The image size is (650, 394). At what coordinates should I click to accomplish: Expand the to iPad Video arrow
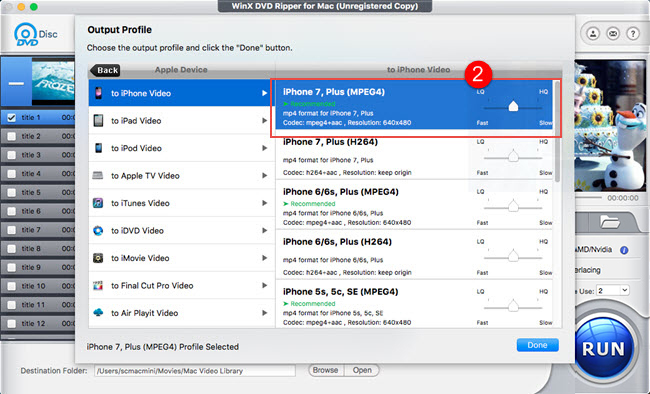264,121
